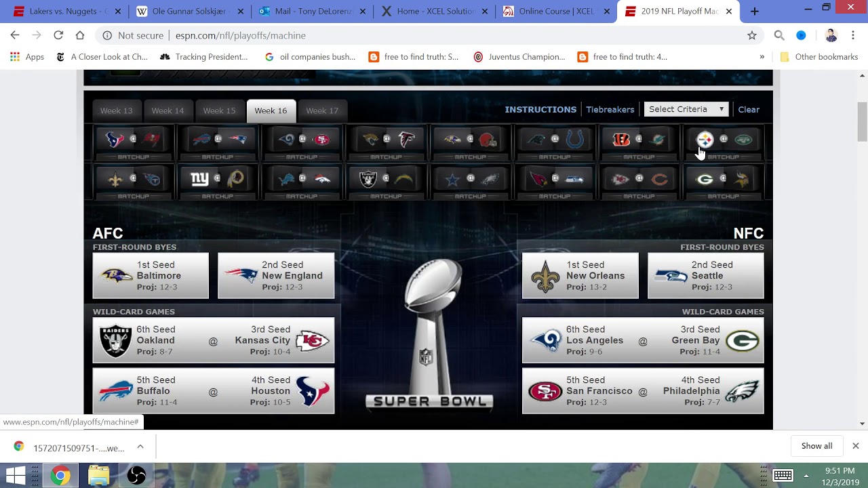Click the Super Bowl trophy graphic
Viewport: 868px width, 488px height.
(429, 334)
